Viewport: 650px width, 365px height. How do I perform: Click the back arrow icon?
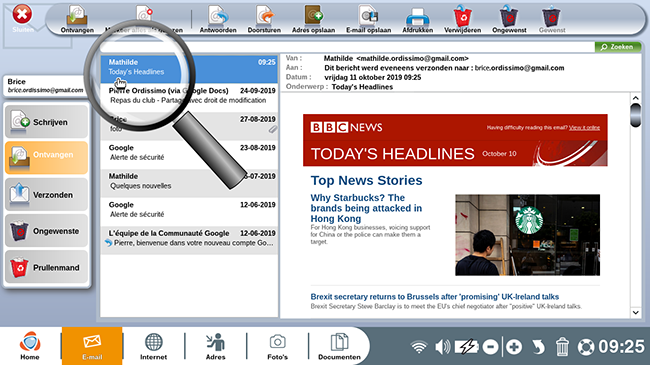point(538,347)
